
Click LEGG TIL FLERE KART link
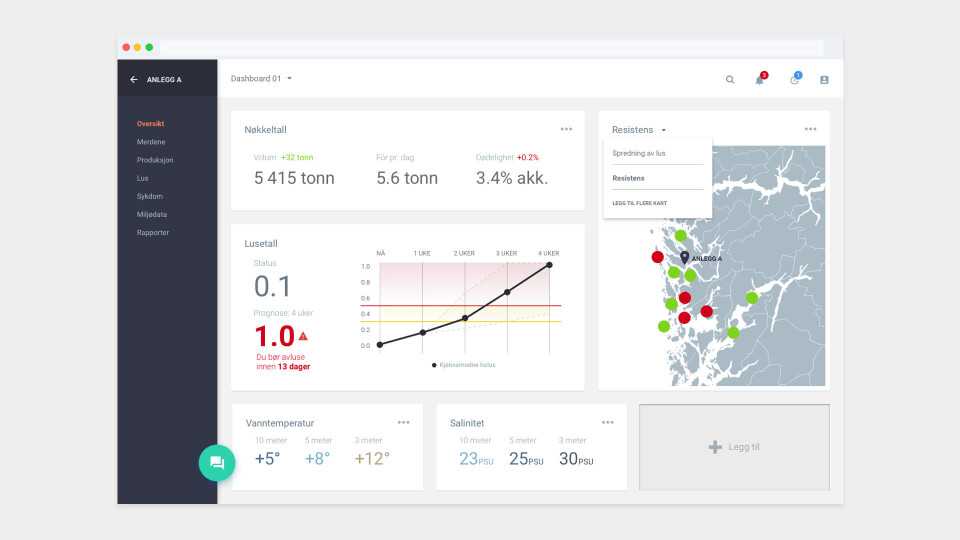click(639, 203)
